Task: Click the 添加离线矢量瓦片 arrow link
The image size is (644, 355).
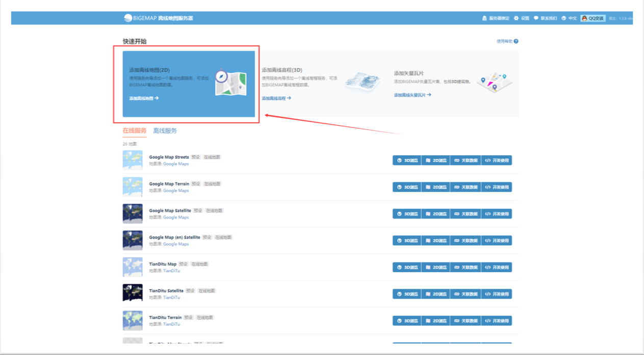Action: coord(413,95)
